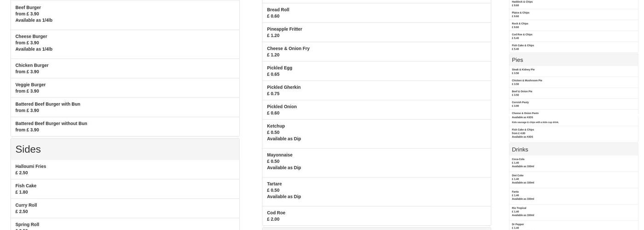Image resolution: width=644 pixels, height=230 pixels.
Task: Select Cheese & Onion Fry
Action: pos(288,49)
